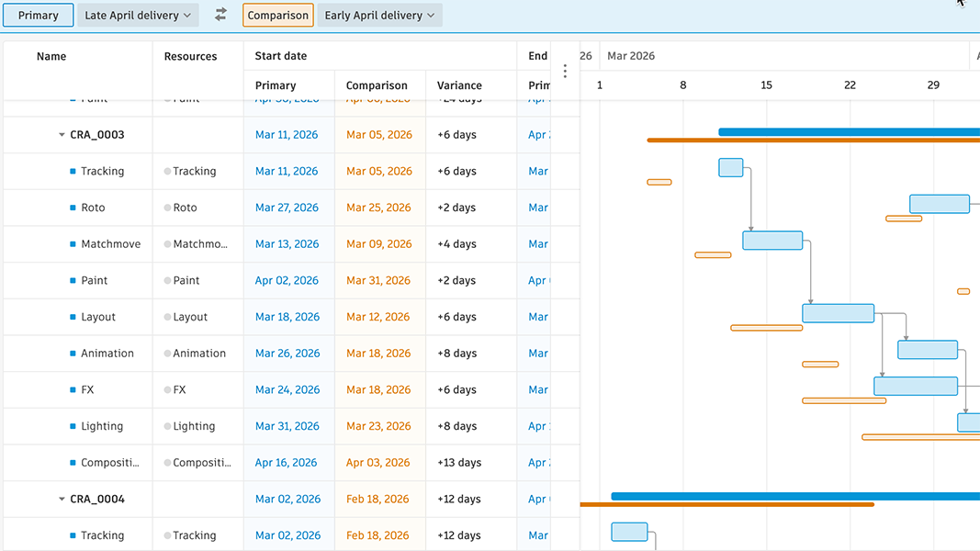The image size is (980, 551).
Task: Open the Early April delivery dropdown
Action: [379, 15]
